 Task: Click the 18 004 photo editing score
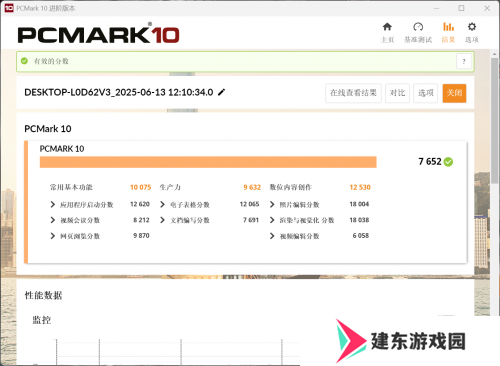click(x=359, y=204)
